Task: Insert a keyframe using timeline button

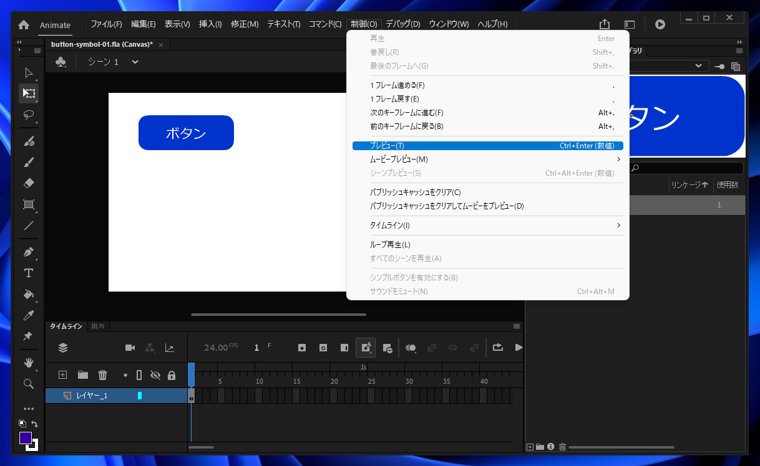Action: coord(301,348)
